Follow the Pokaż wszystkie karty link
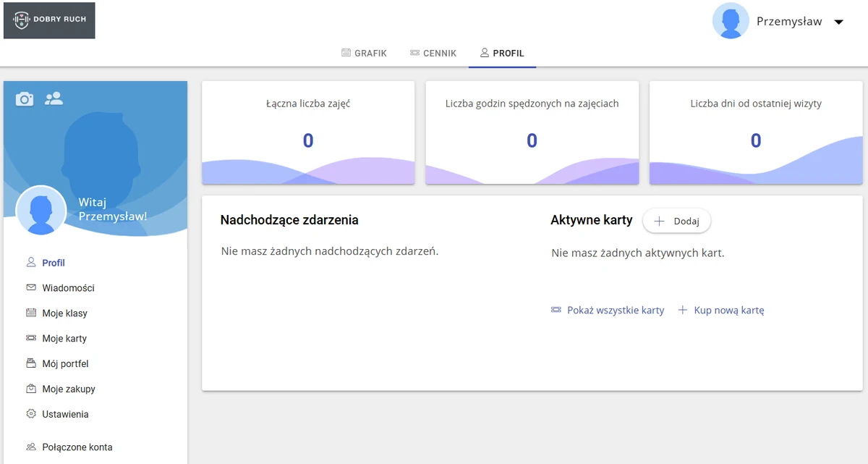 [608, 310]
